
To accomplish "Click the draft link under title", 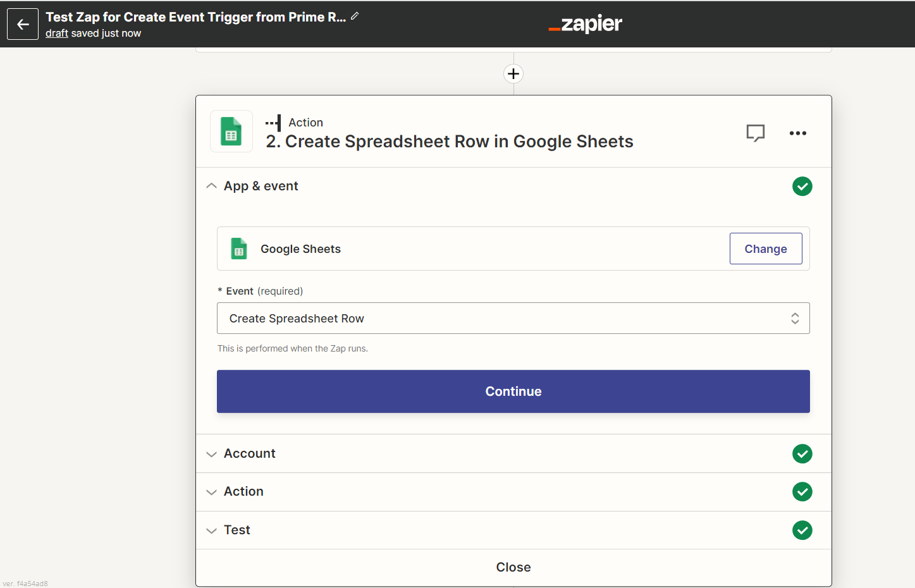I will [56, 34].
